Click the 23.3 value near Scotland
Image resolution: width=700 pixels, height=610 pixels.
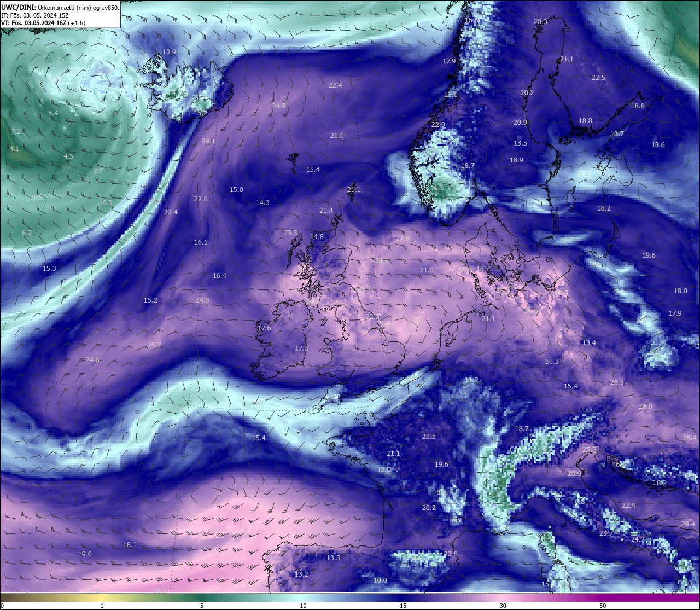tap(290, 233)
